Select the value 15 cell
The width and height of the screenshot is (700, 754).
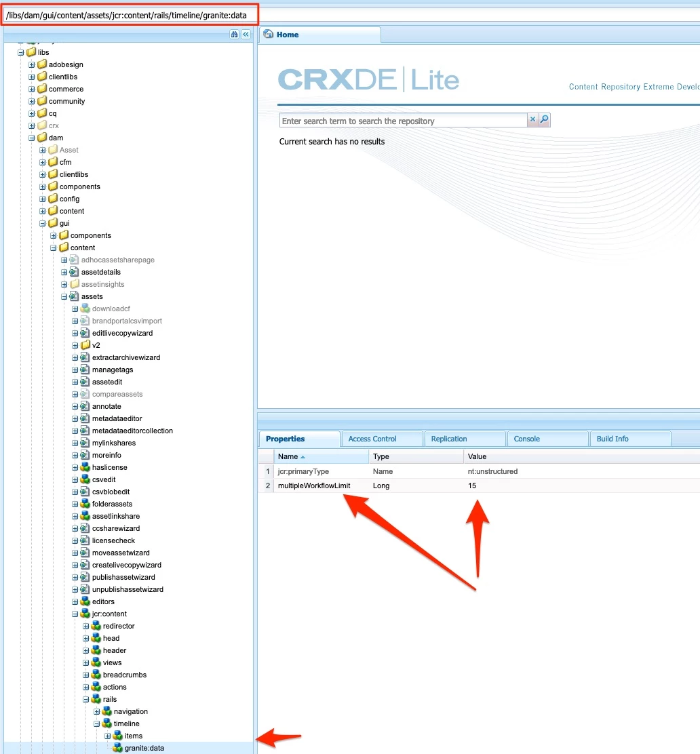582,485
